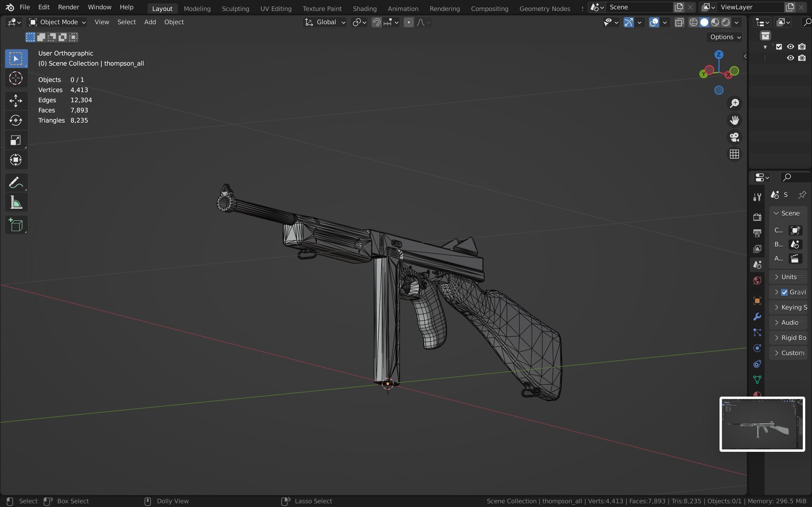
Task: Click the blue Z axis gizmo circle
Action: (x=719, y=54)
